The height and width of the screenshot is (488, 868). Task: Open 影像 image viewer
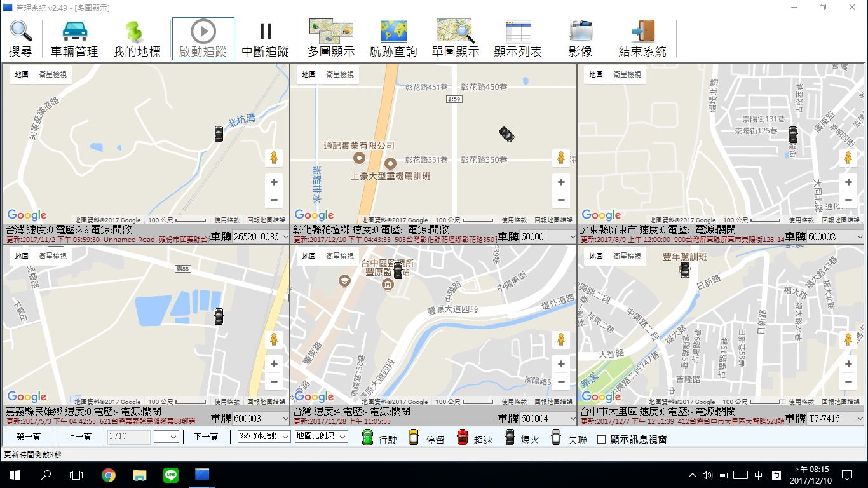581,38
